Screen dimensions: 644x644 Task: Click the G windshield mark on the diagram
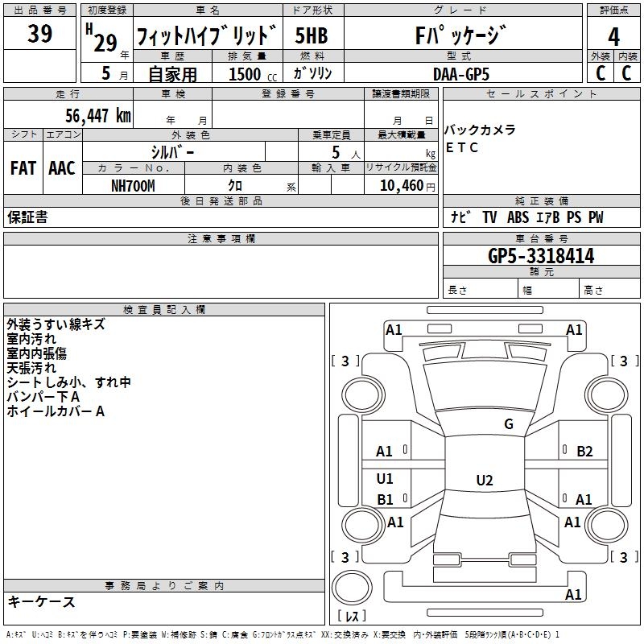[509, 424]
